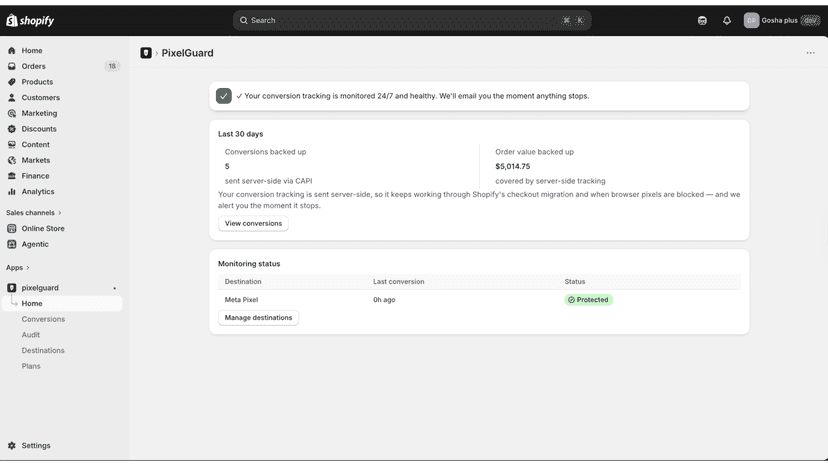Click the Monitoring status heading
This screenshot has width=828, height=466.
249,264
